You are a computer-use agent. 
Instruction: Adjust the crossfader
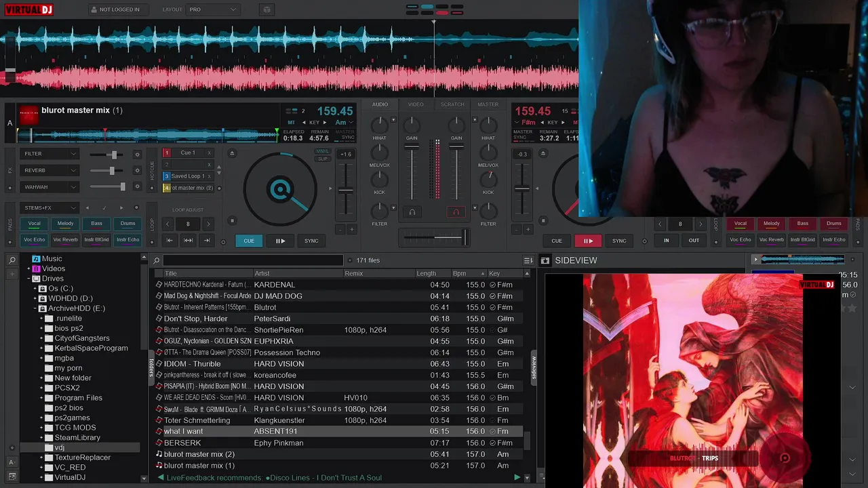[x=434, y=237]
